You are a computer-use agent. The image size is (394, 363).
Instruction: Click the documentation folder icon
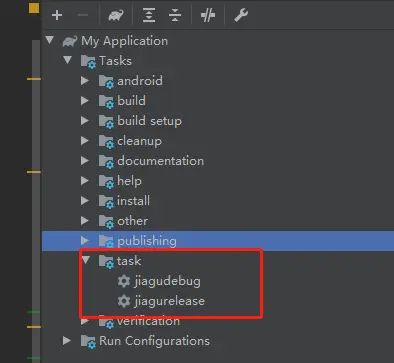(x=106, y=162)
